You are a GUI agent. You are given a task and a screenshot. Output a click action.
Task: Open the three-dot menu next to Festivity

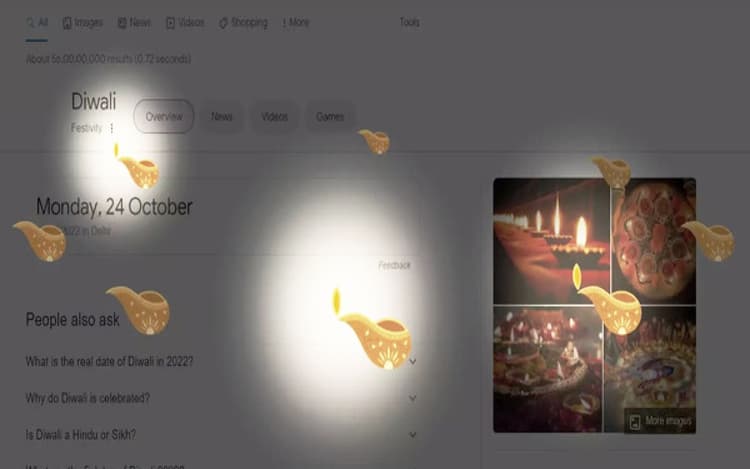tap(111, 128)
